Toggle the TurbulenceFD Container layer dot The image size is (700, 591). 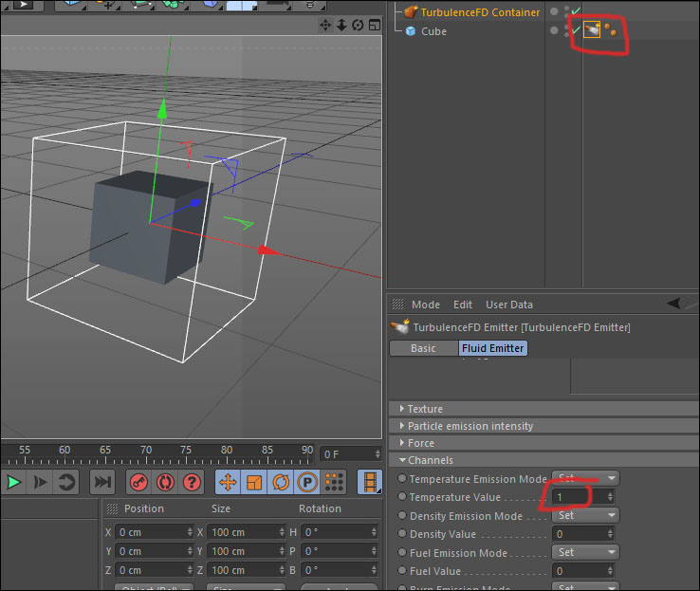[554, 11]
